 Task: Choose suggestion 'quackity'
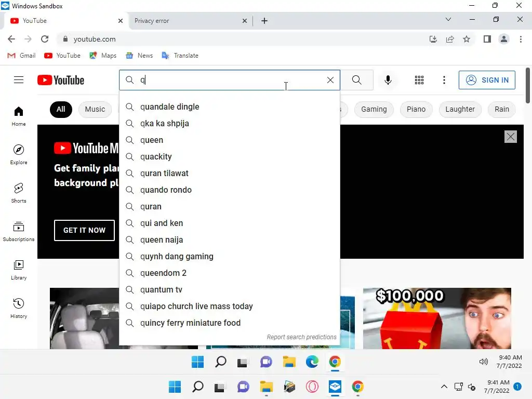click(x=230, y=157)
